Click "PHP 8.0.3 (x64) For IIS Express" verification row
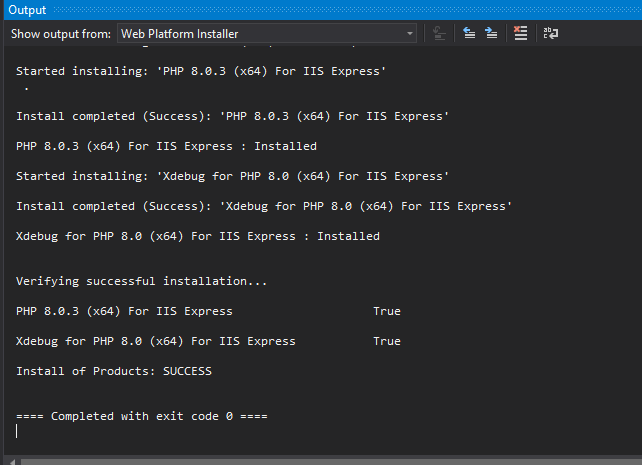Image resolution: width=642 pixels, height=465 pixels. 124,311
